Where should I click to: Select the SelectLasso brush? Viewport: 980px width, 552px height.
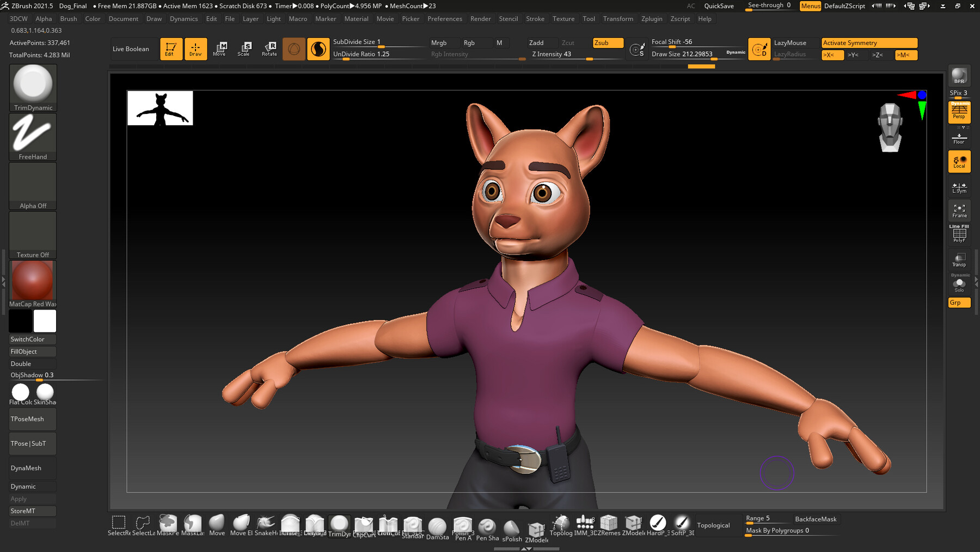pyautogui.click(x=143, y=525)
